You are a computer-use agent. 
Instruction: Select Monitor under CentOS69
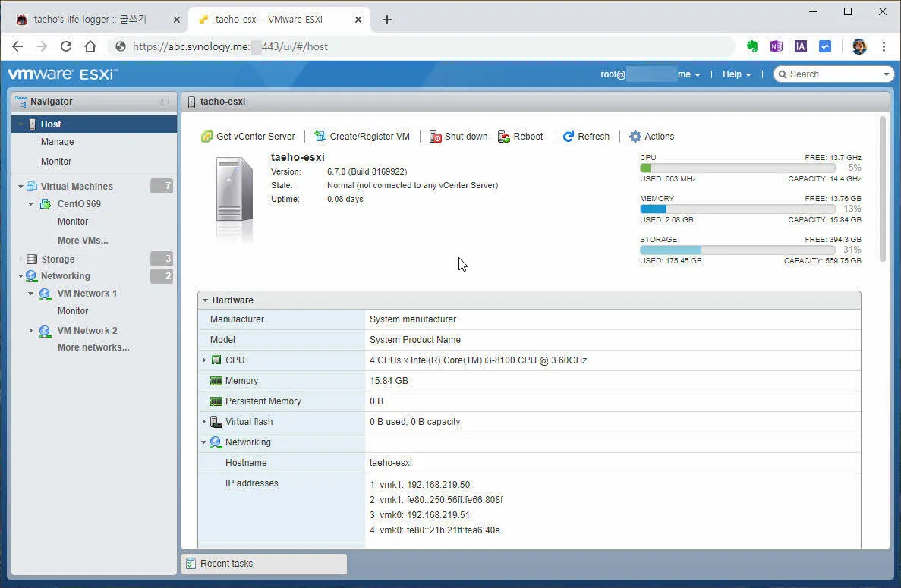73,221
